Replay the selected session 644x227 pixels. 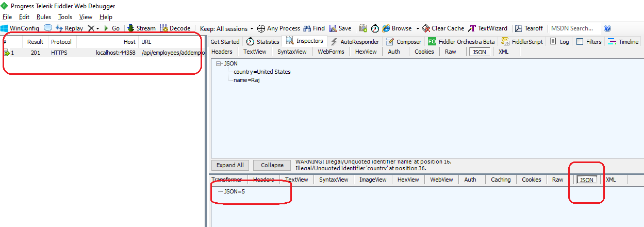(x=70, y=28)
